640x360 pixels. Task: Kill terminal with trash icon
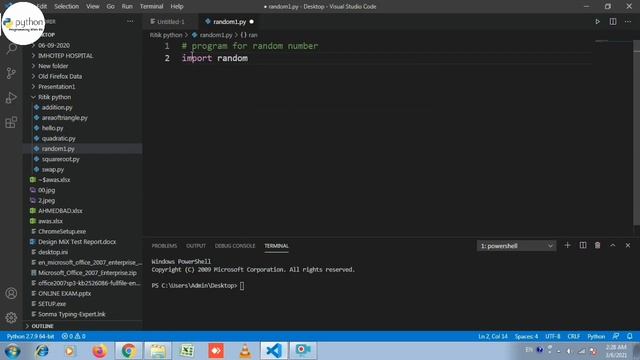click(x=597, y=245)
